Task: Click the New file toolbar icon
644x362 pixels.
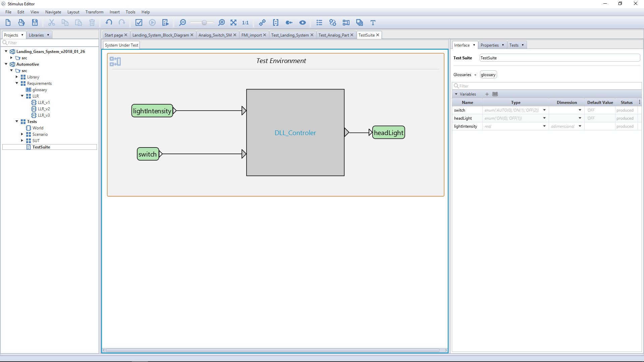Action: [x=8, y=22]
